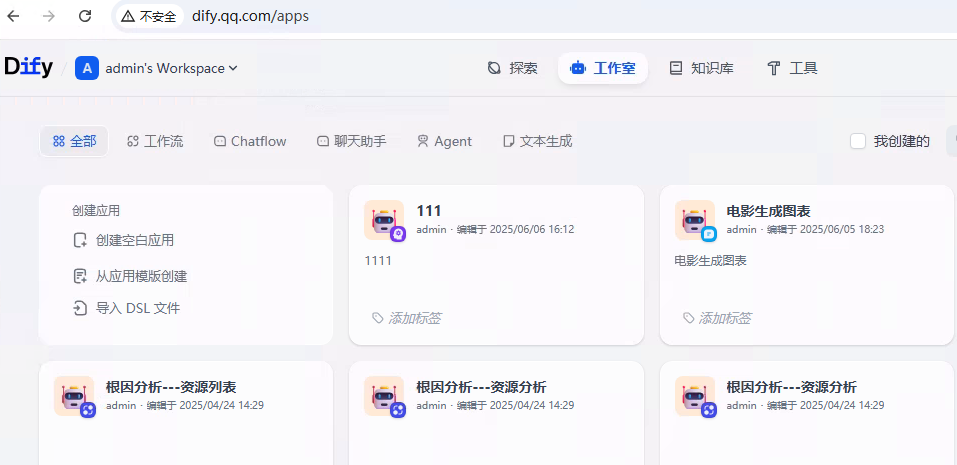Click the workspace avatar icon 'A'
The image size is (957, 465).
87,68
